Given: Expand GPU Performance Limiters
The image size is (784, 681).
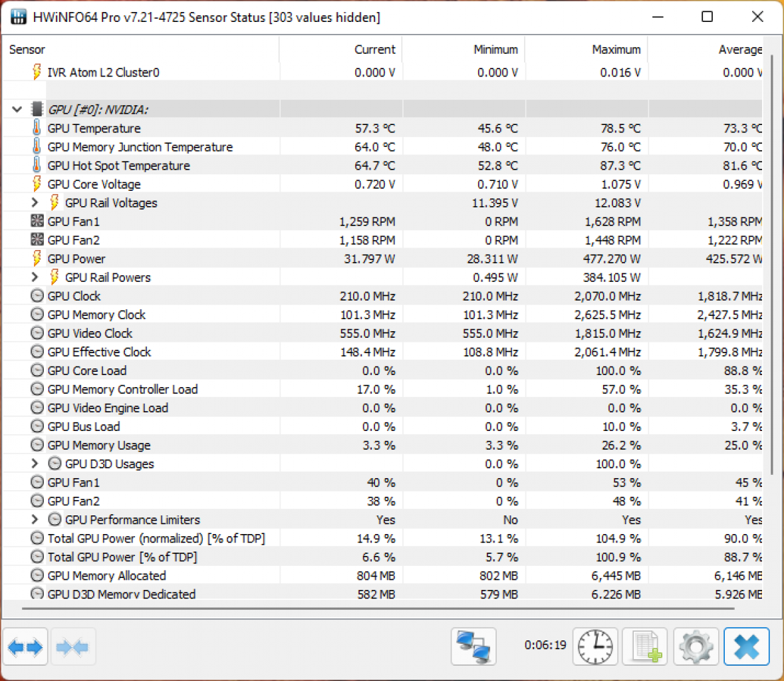Looking at the screenshot, I should 35,519.
